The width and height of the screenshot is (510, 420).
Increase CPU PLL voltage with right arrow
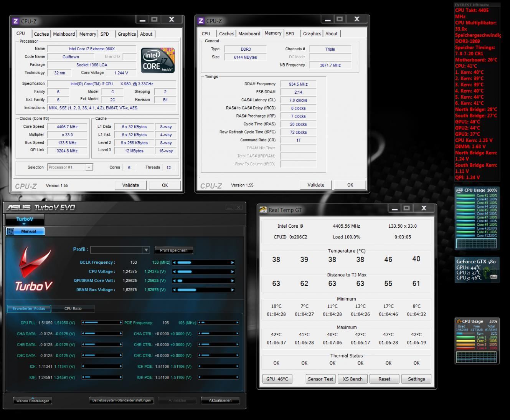121,323
